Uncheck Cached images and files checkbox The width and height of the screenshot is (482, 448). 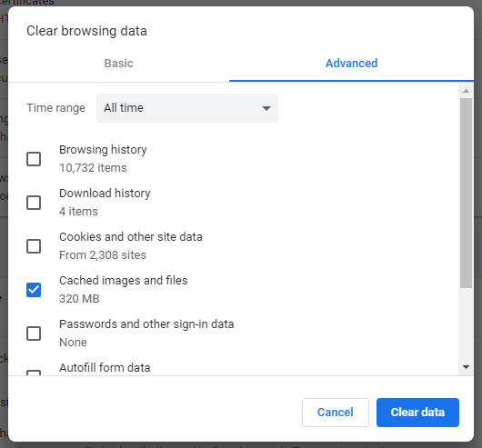pos(34,290)
